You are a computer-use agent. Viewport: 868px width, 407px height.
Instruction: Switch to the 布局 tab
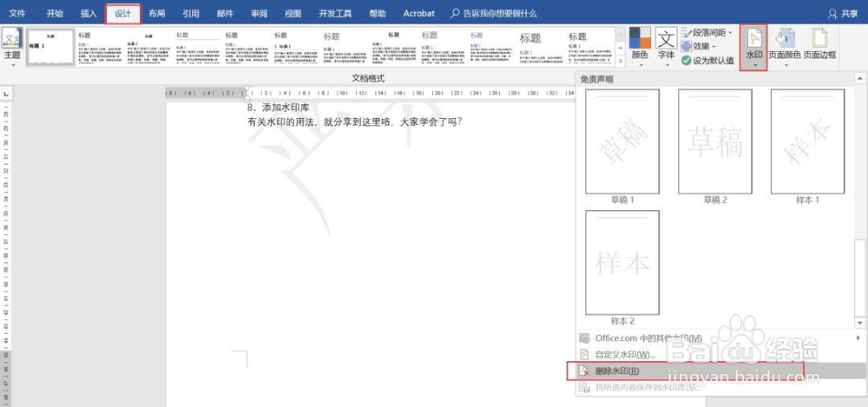[156, 13]
